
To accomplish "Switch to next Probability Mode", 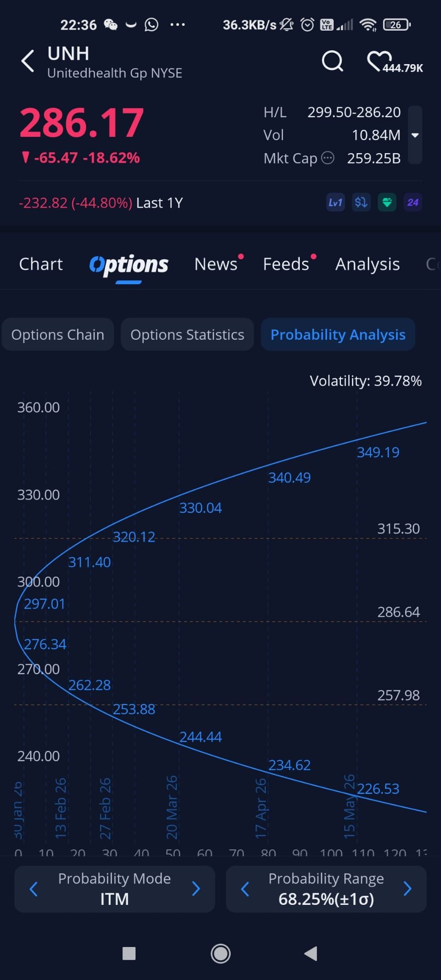I will 196,889.
